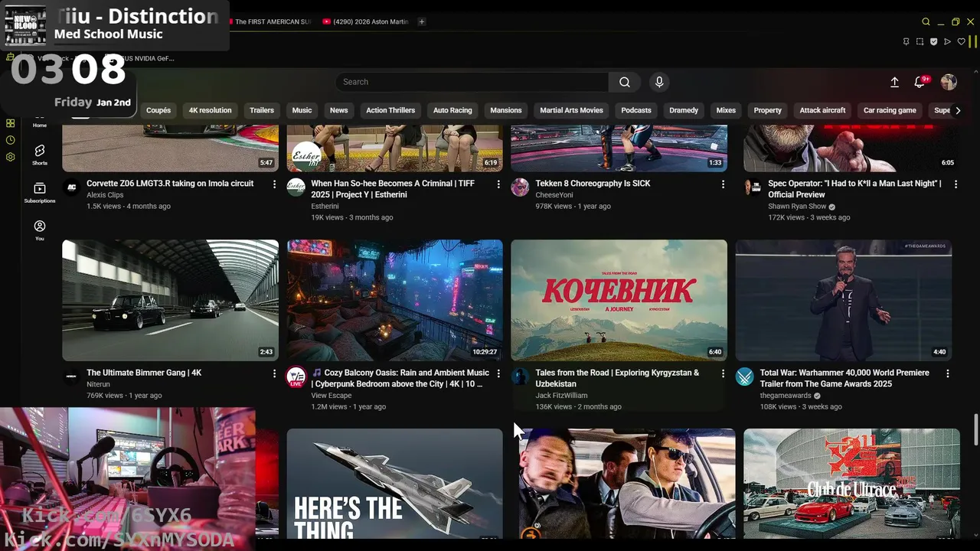Open options menu for Tales from the Road video
Image resolution: width=980 pixels, height=551 pixels.
coord(723,373)
